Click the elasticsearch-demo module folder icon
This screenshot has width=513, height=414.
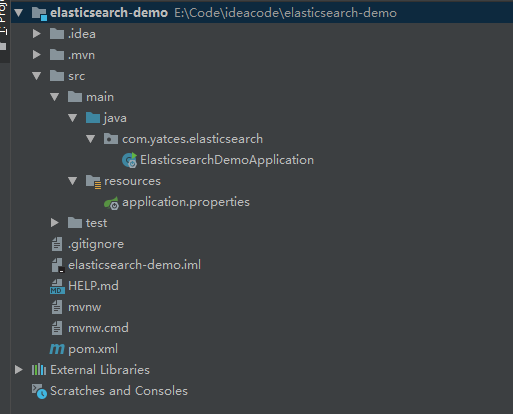coord(39,14)
